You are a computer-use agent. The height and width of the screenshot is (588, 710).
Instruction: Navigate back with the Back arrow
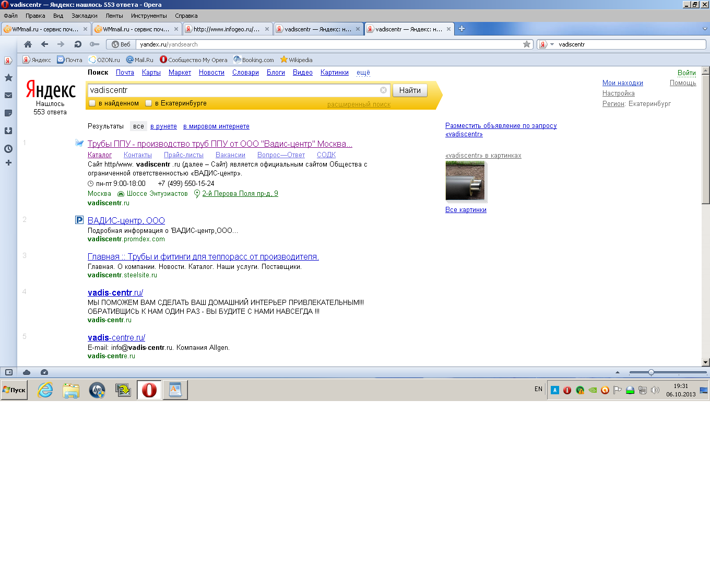pyautogui.click(x=44, y=44)
